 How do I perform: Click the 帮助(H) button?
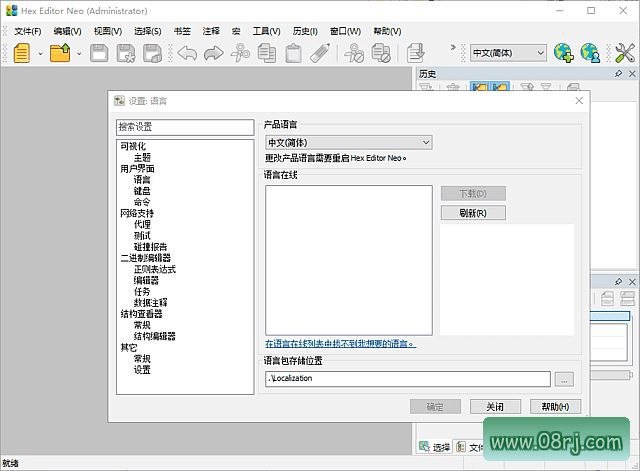tap(555, 407)
